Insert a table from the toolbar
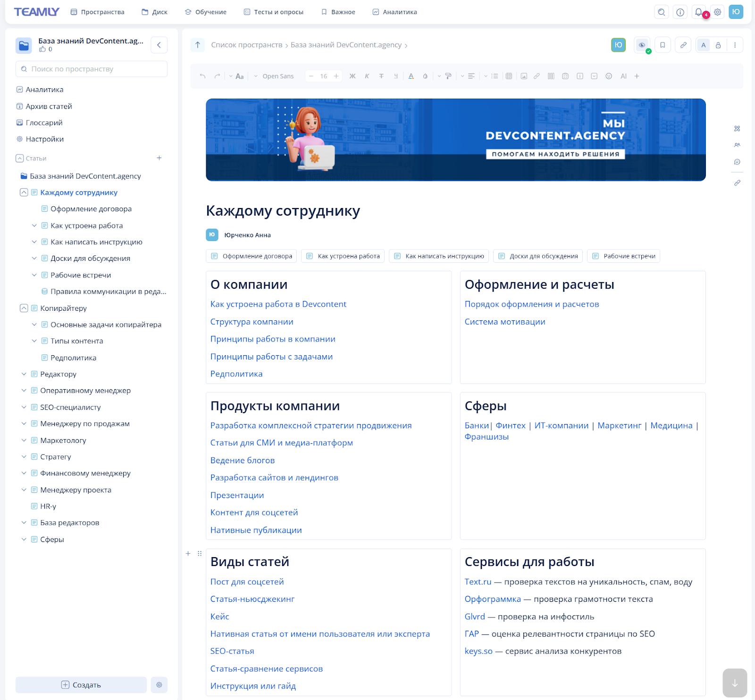Screen dimensions: 755x700 coord(509,76)
